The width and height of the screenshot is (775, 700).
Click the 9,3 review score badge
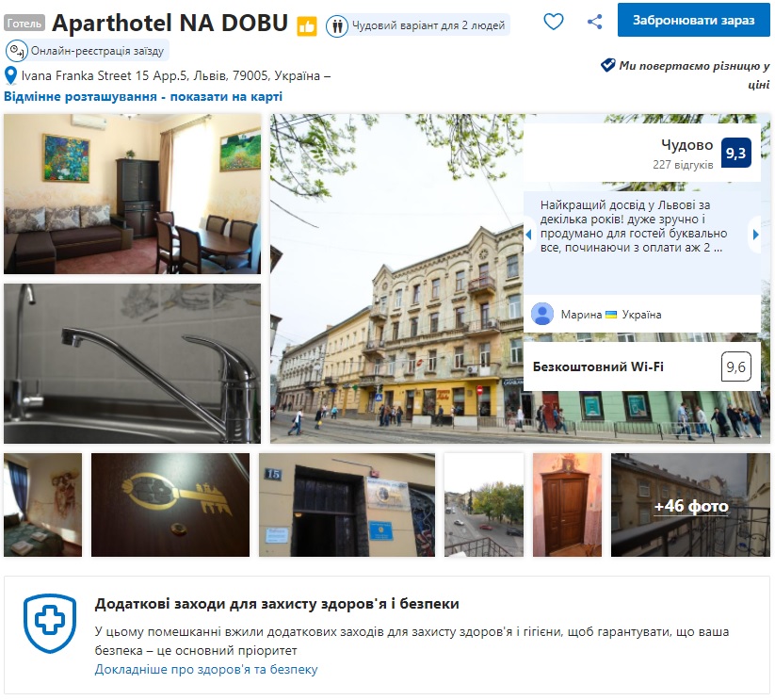736,153
